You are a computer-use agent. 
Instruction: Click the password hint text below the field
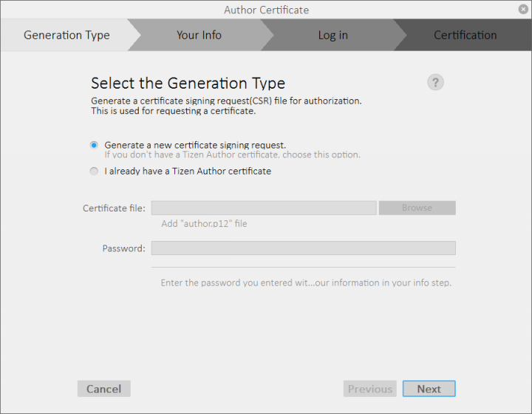306,282
